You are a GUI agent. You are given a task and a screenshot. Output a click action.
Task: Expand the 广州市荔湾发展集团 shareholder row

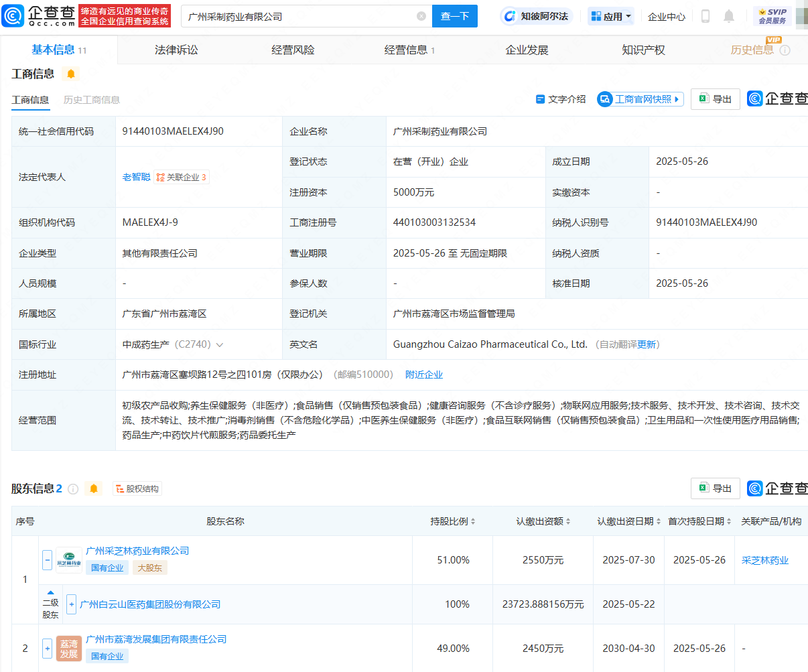pos(47,649)
